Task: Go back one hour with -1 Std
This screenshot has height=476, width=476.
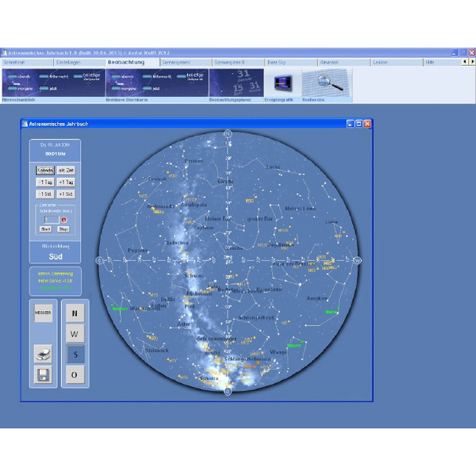Action: click(x=45, y=194)
